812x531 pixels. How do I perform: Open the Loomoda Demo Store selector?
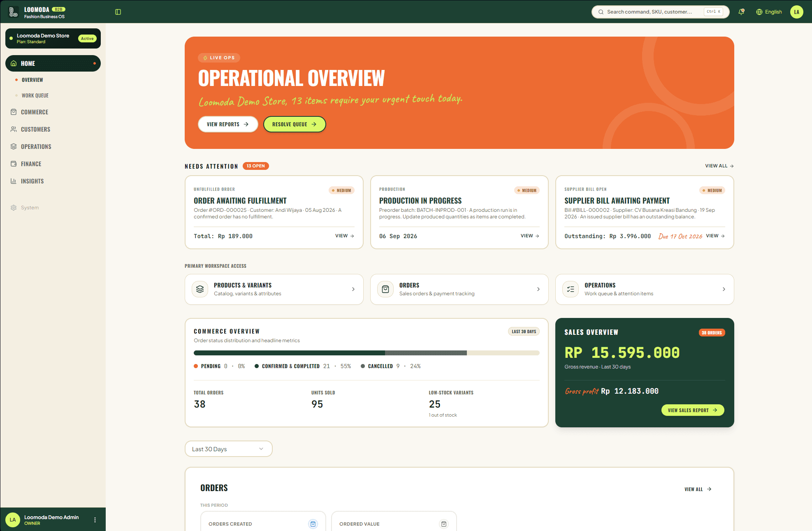tap(53, 39)
